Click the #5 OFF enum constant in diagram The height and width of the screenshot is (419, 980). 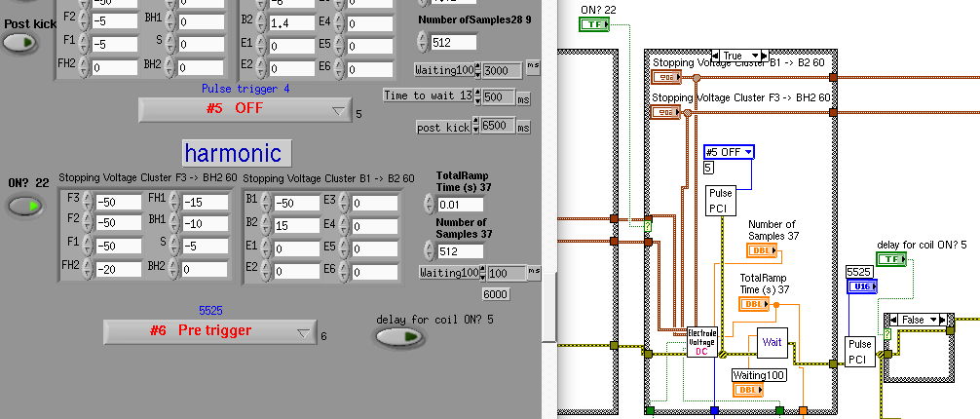(x=728, y=152)
